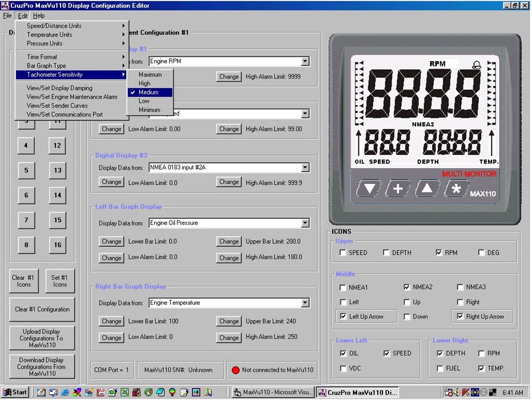
Task: Toggle the Left Up Arrow checkbox
Action: point(343,317)
